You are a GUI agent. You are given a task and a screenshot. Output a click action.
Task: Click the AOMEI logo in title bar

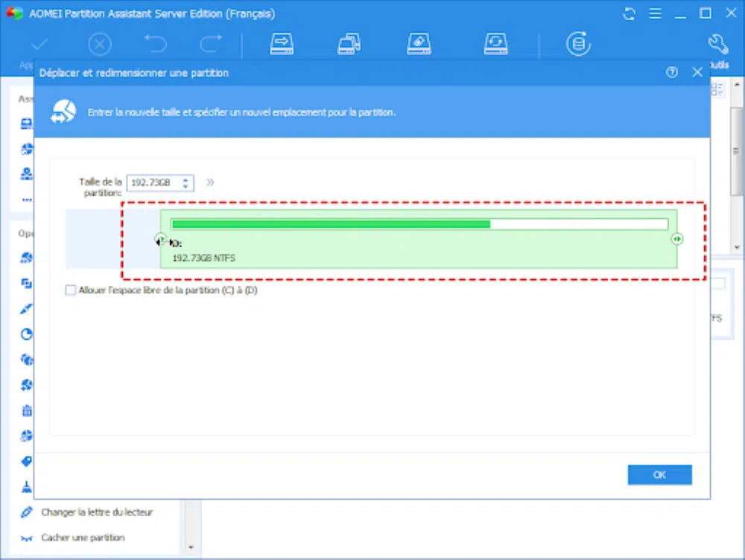[x=14, y=13]
